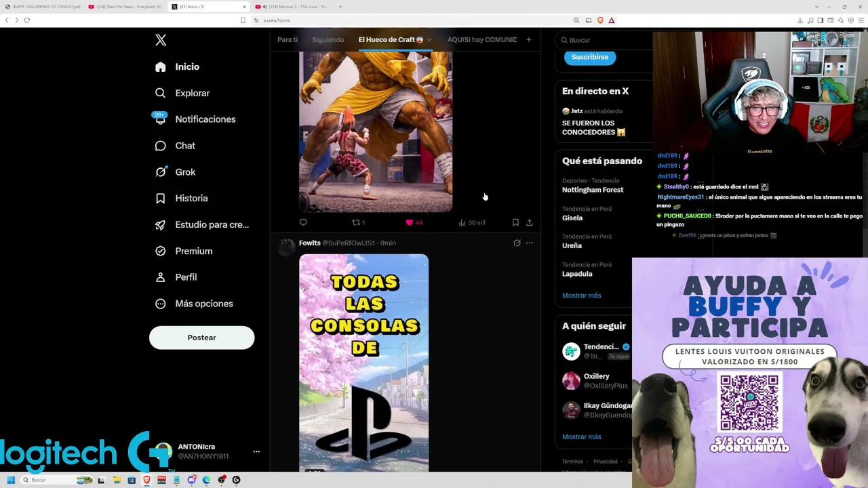Switch to the Para ti tab
Image resolution: width=868 pixels, height=488 pixels.
click(288, 39)
